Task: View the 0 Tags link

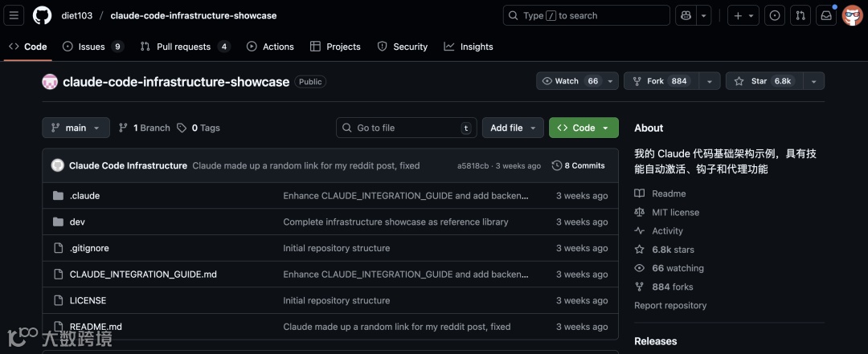Action: point(199,128)
